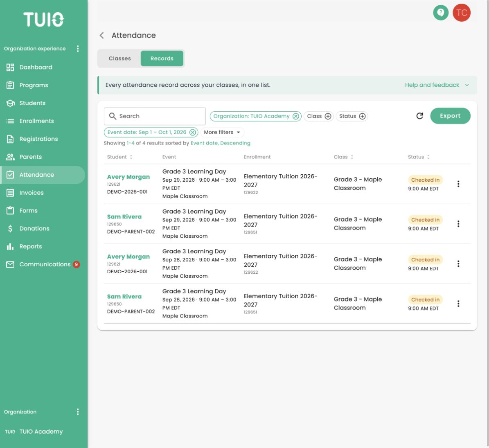489x448 pixels.
Task: Open row actions for Sam Rivera Sep 29
Action: tap(458, 224)
